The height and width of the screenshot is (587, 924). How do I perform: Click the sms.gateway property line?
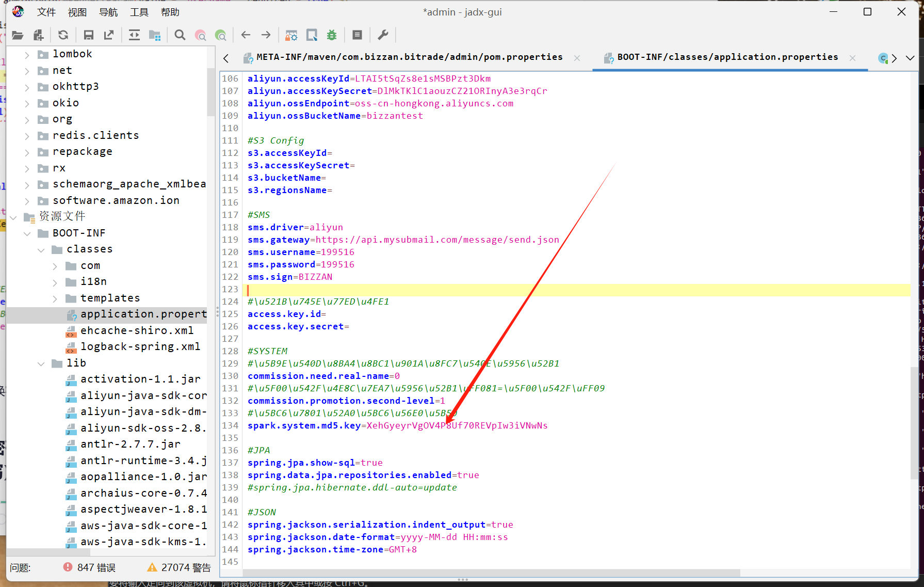pos(403,240)
